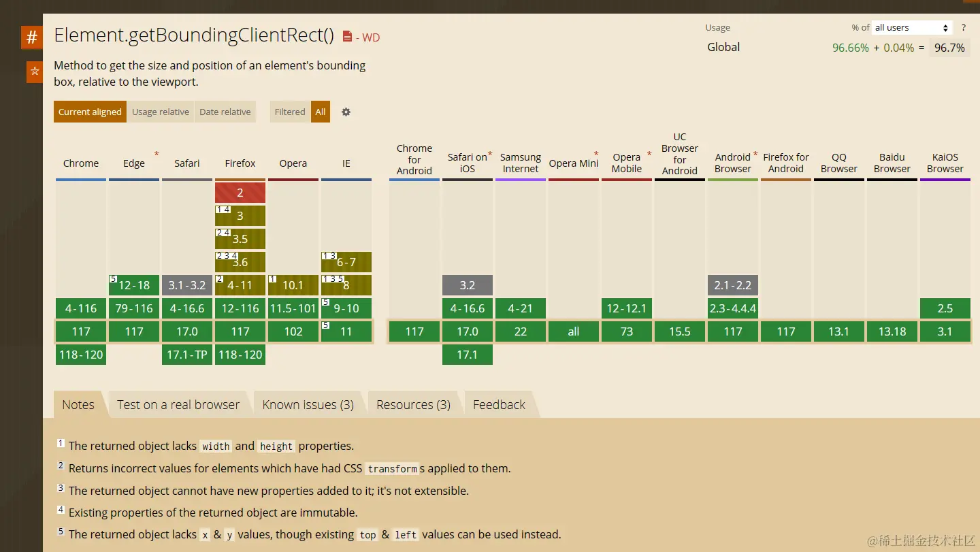Select the IE 9-10 cell
The height and width of the screenshot is (552, 980).
click(x=346, y=308)
